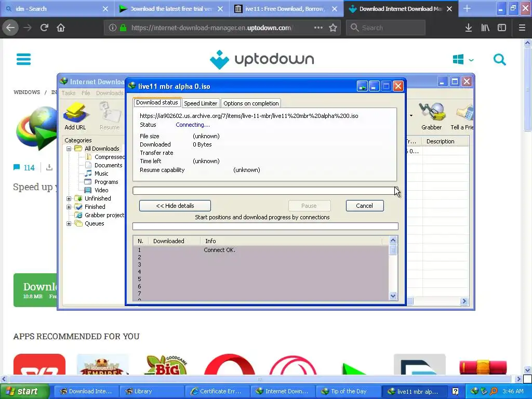Viewport: 532px width, 399px height.
Task: Open the Windows platform selector on uptodown
Action: point(463,60)
